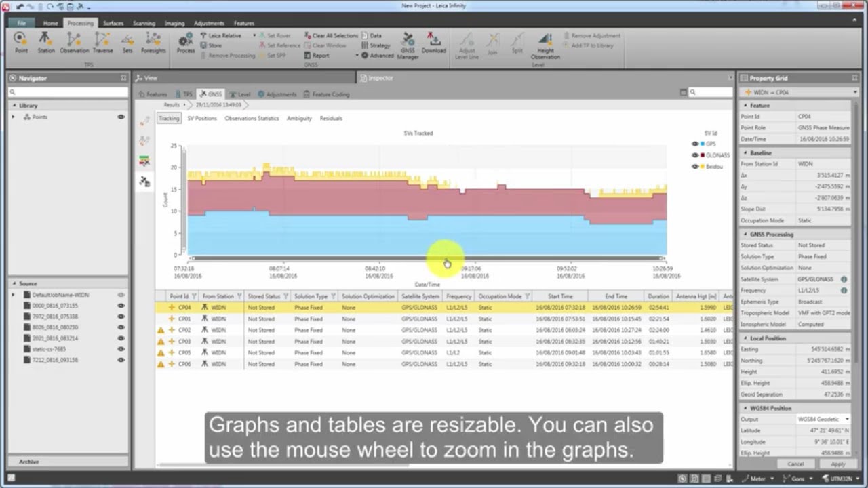Open the Adjustments ribbon tab
Screen dimensions: 868x488
tap(209, 23)
